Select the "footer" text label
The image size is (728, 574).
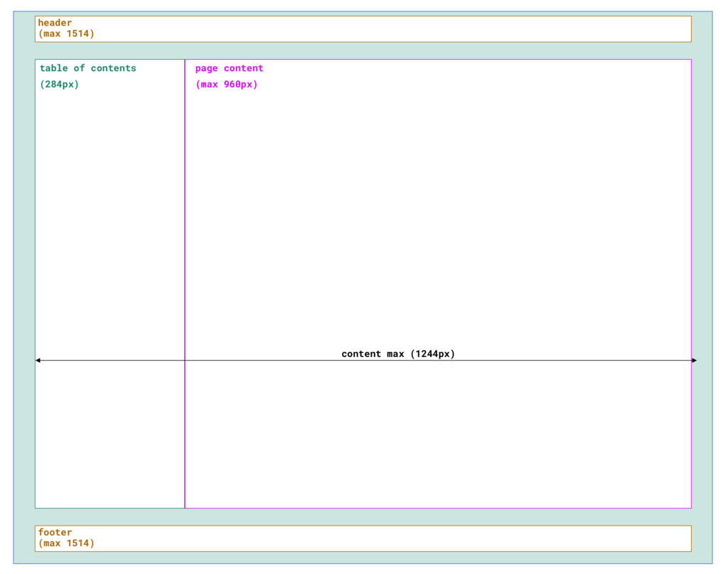point(55,532)
